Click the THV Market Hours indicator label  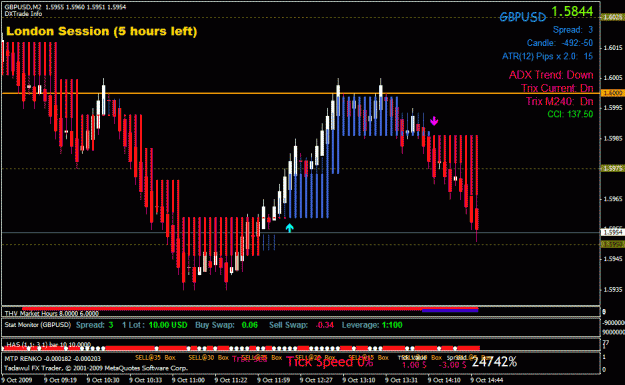[51, 313]
